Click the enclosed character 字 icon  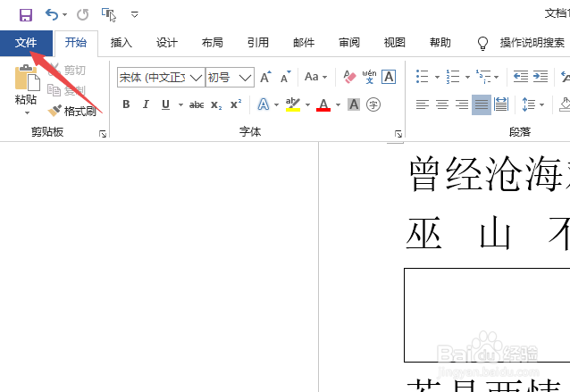click(373, 104)
